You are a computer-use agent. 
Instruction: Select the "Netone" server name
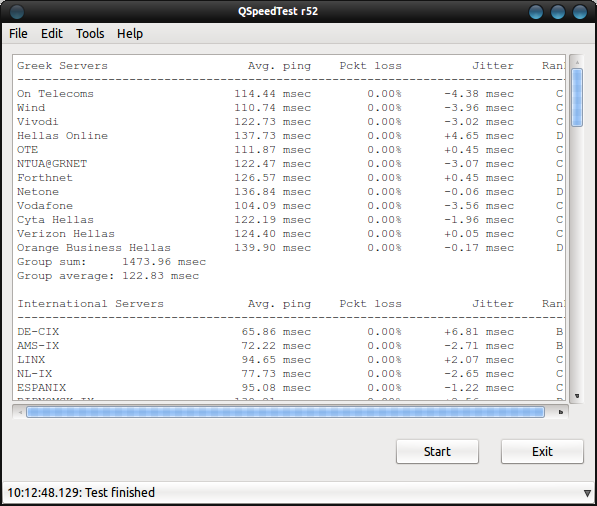[x=38, y=192]
